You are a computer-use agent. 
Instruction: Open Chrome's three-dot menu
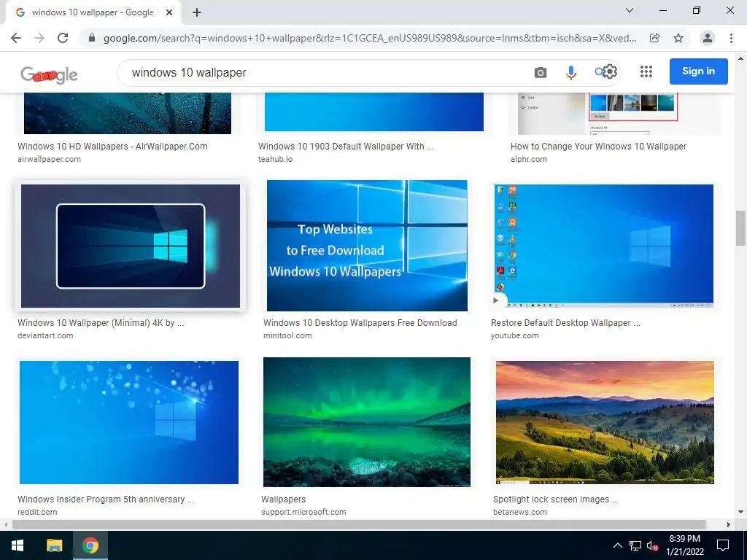click(731, 38)
